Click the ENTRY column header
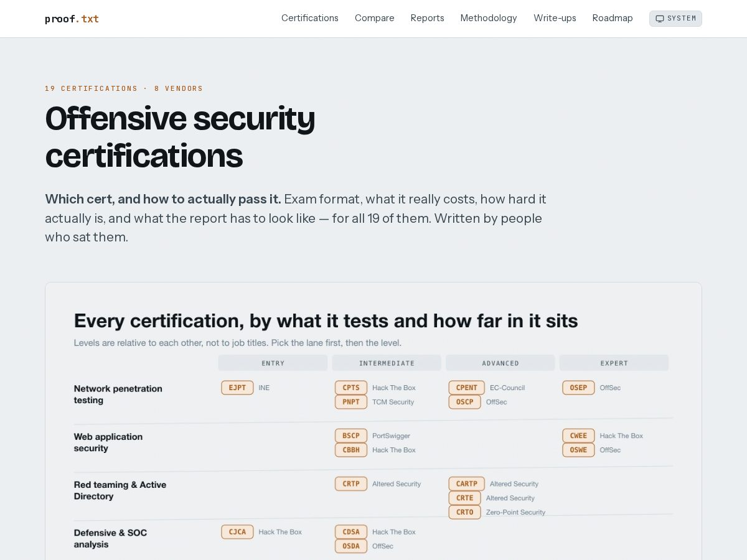Viewport: 747px width, 560px height. (x=273, y=363)
